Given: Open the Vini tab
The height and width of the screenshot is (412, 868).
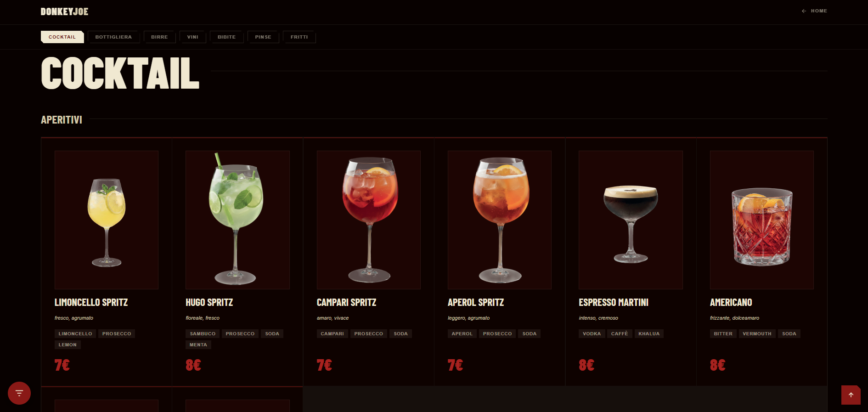Looking at the screenshot, I should click(x=193, y=37).
